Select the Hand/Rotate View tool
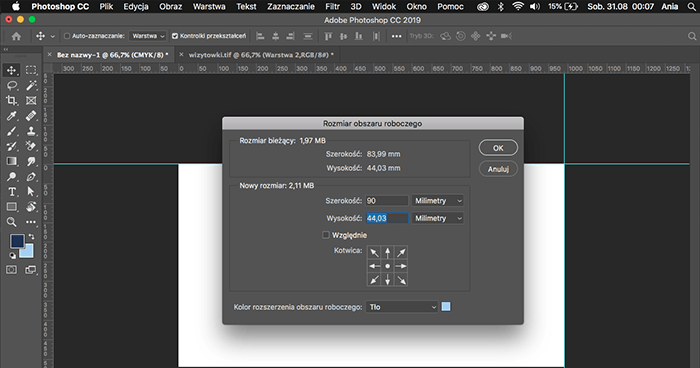Screen dimensions: 700x368 (x=31, y=207)
